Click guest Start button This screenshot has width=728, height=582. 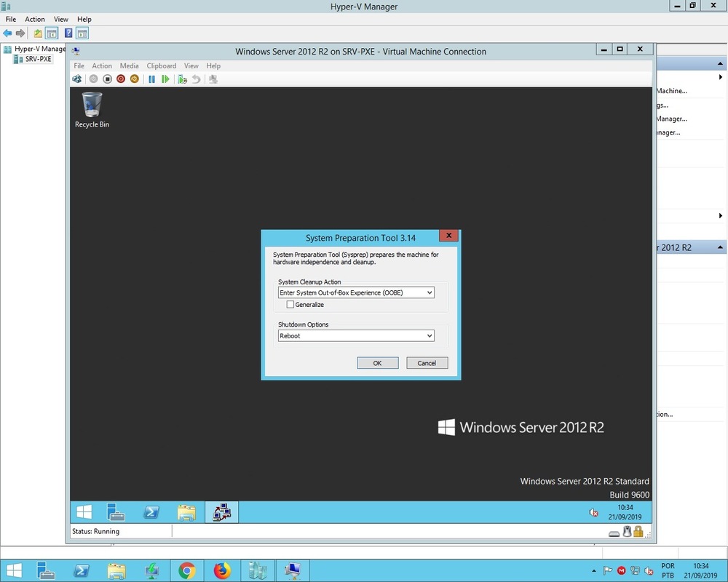[84, 512]
